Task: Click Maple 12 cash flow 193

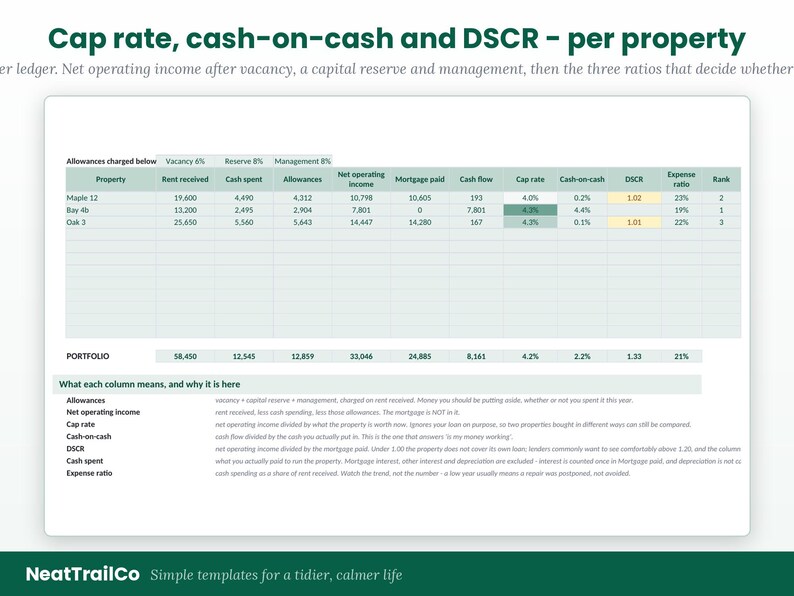Action: point(476,198)
